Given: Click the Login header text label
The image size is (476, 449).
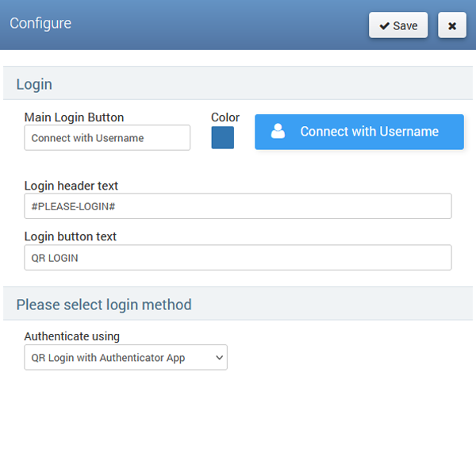Looking at the screenshot, I should tap(71, 186).
